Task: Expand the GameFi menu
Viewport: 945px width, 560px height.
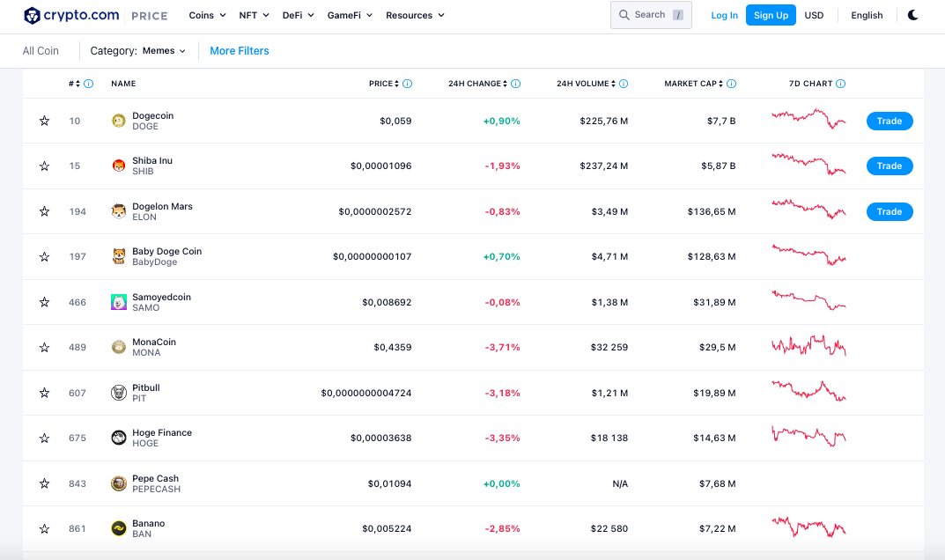Action: point(351,15)
